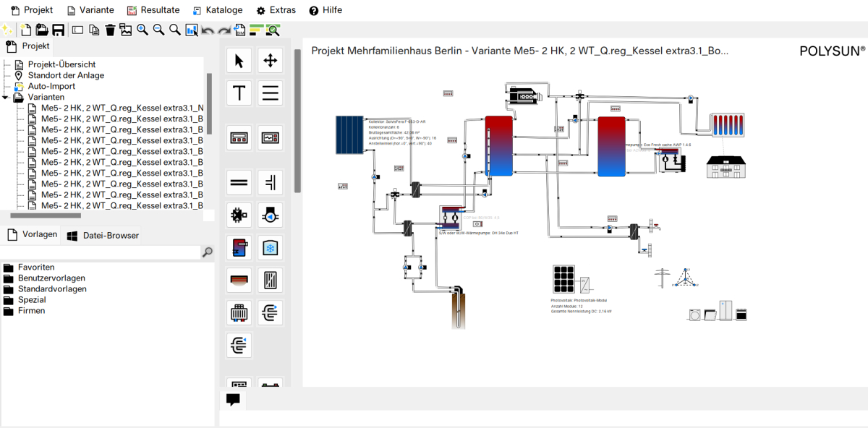This screenshot has height=428, width=868.
Task: Redo the last action
Action: [x=224, y=30]
